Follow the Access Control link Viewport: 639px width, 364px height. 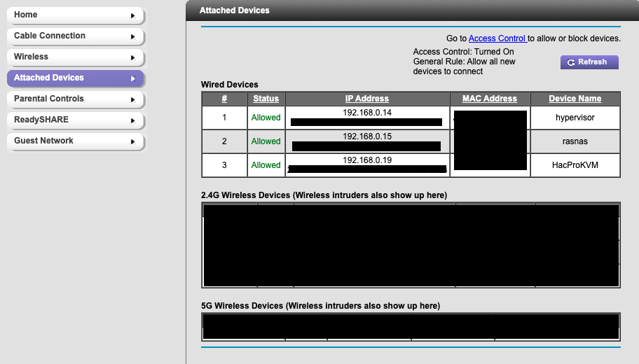tap(497, 38)
